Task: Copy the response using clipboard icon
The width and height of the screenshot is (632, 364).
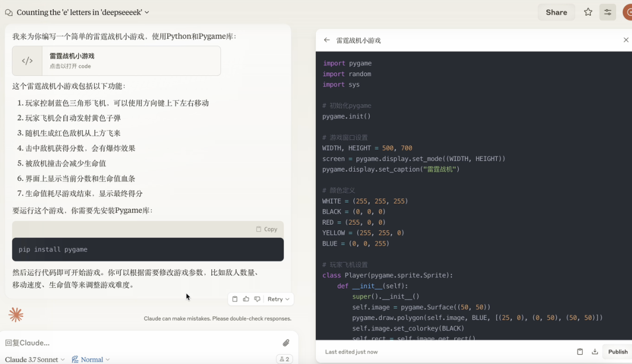Action: click(235, 299)
